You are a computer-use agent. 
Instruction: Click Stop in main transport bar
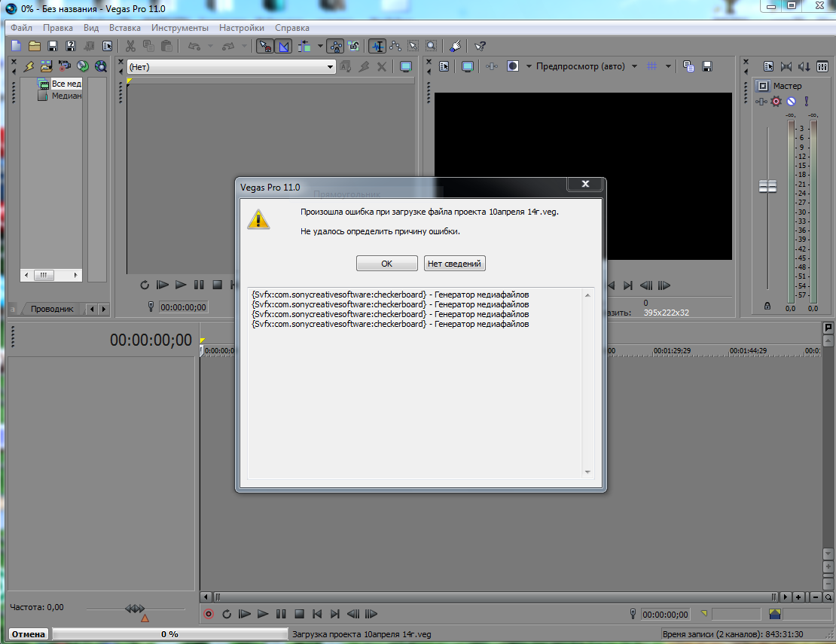point(299,614)
